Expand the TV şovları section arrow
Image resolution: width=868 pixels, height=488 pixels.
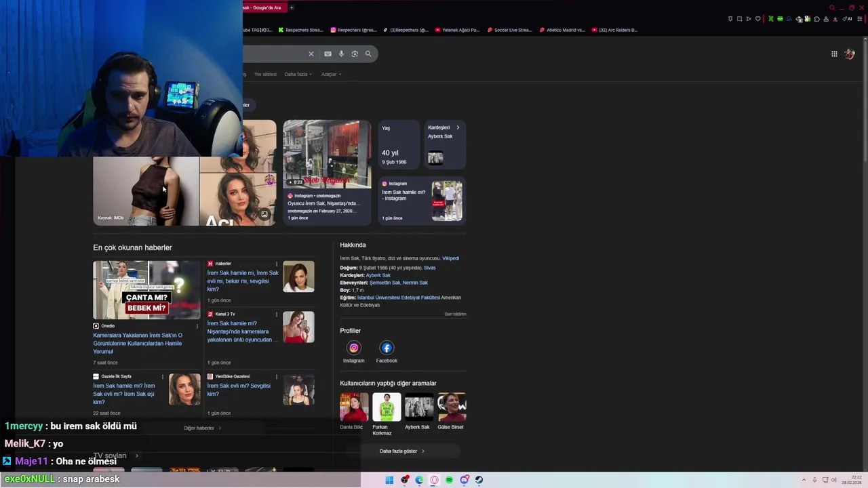click(x=137, y=455)
